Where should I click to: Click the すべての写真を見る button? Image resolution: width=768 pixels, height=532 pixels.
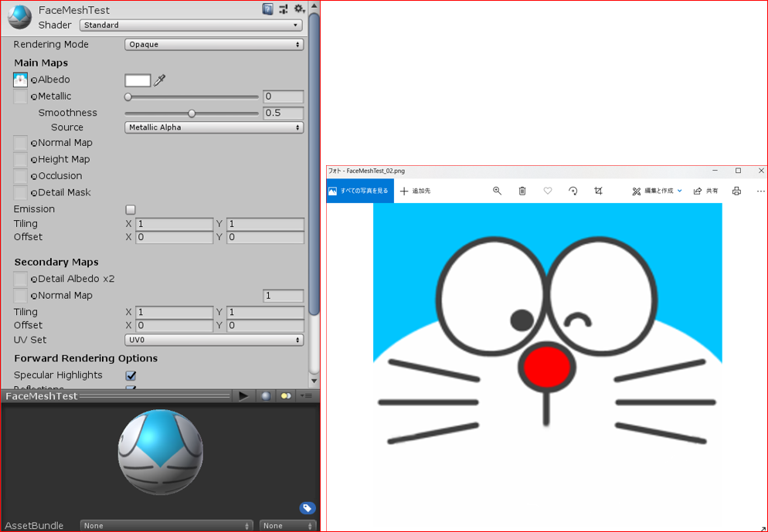coord(360,191)
